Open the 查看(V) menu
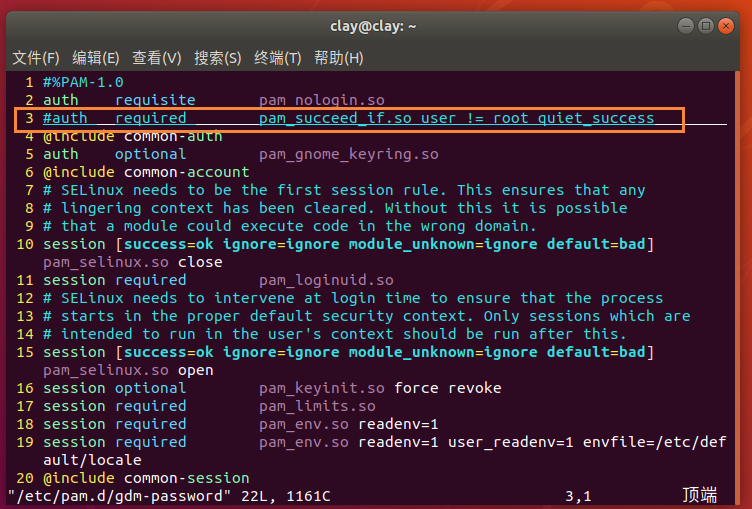Viewport: 752px width, 509px height. (156, 58)
